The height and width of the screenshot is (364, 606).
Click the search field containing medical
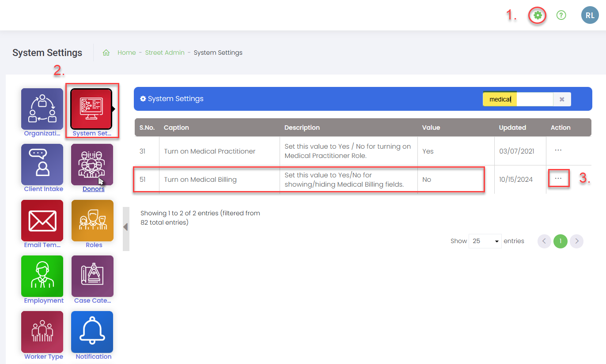coord(518,99)
